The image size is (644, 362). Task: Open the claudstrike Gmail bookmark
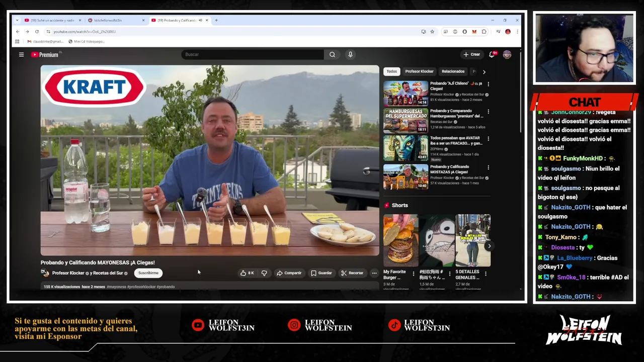(45, 41)
